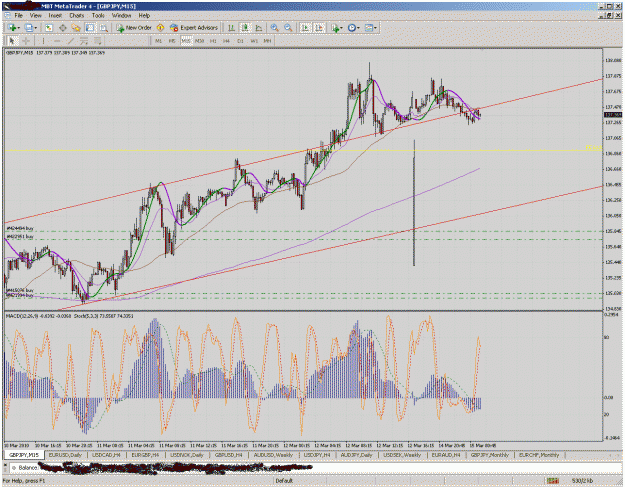Open the Help menu
625x487 pixels.
pos(144,16)
